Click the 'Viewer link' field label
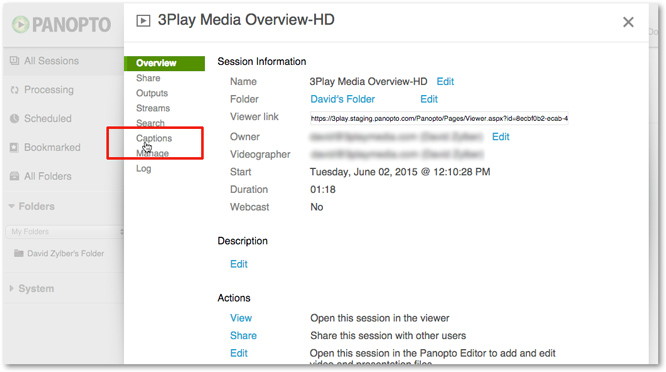This screenshot has height=372, width=666. pyautogui.click(x=254, y=117)
